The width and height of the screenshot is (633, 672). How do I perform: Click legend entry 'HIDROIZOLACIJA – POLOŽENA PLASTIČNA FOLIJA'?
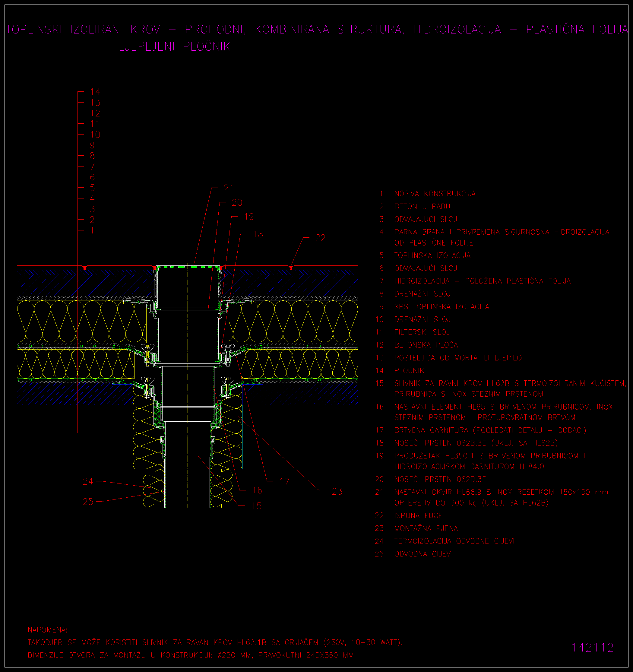point(482,281)
